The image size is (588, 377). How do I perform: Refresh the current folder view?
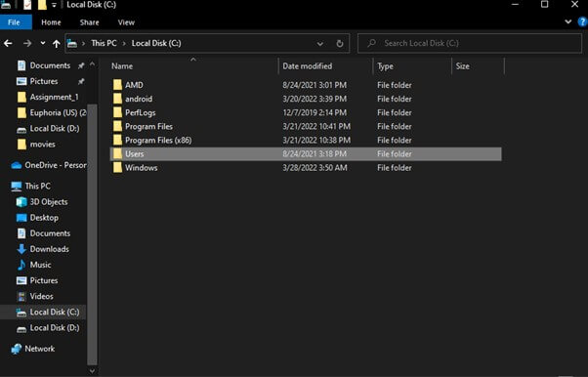[x=340, y=44]
